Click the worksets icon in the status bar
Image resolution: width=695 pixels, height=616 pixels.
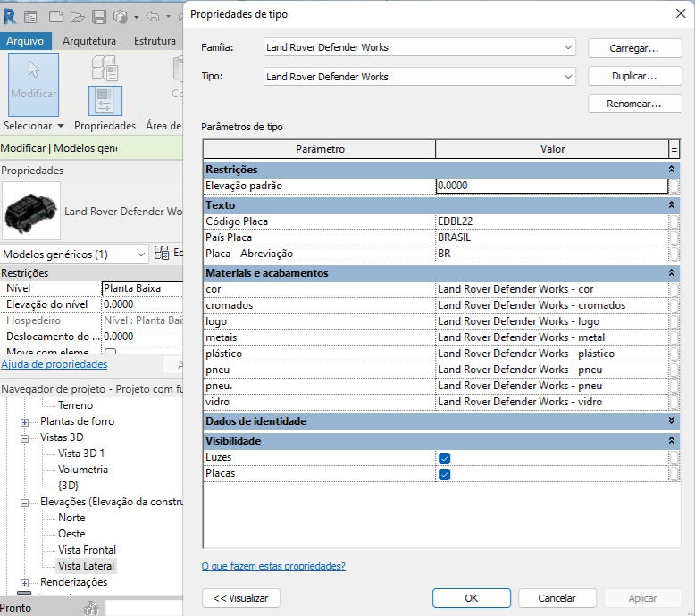91,609
